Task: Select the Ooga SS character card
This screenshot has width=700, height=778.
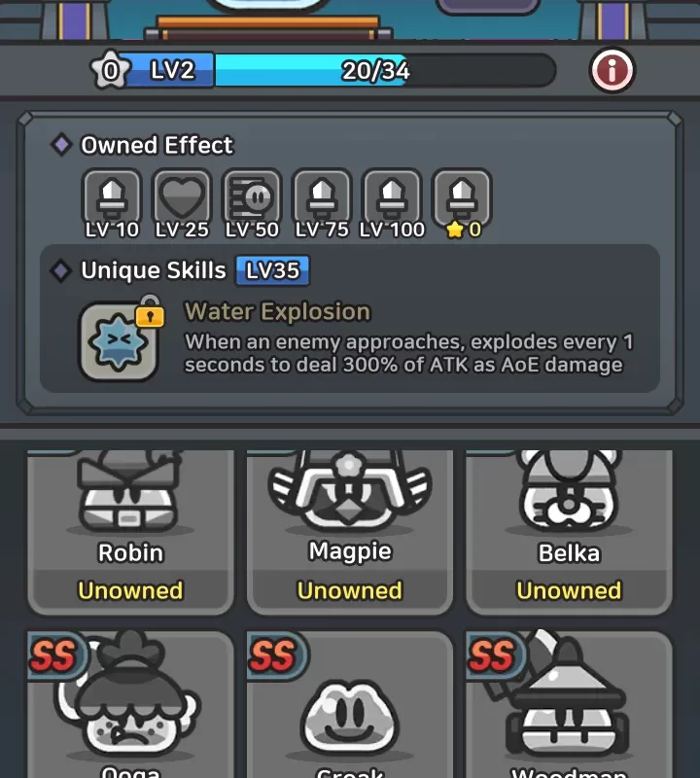Action: point(130,704)
